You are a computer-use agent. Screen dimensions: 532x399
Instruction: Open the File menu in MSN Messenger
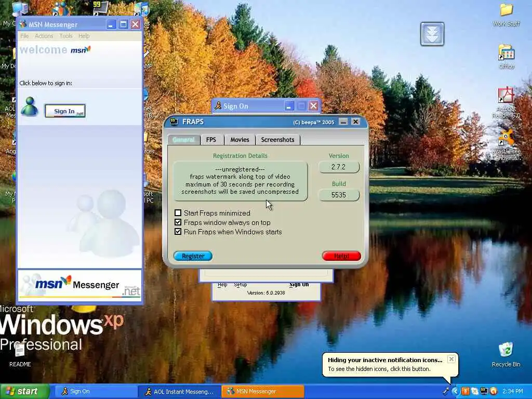click(24, 36)
